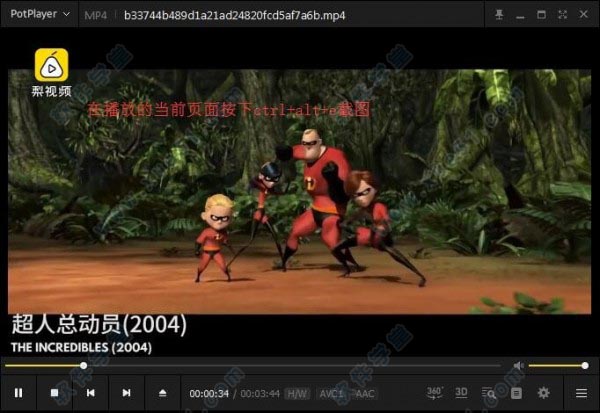Open the settings gear control panel
The image size is (600, 413).
pos(544,393)
